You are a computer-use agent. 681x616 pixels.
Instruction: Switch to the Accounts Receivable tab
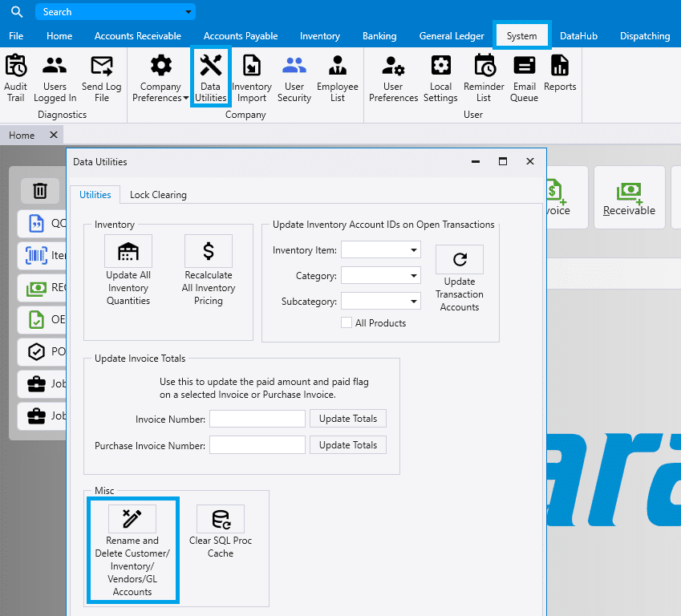(138, 36)
